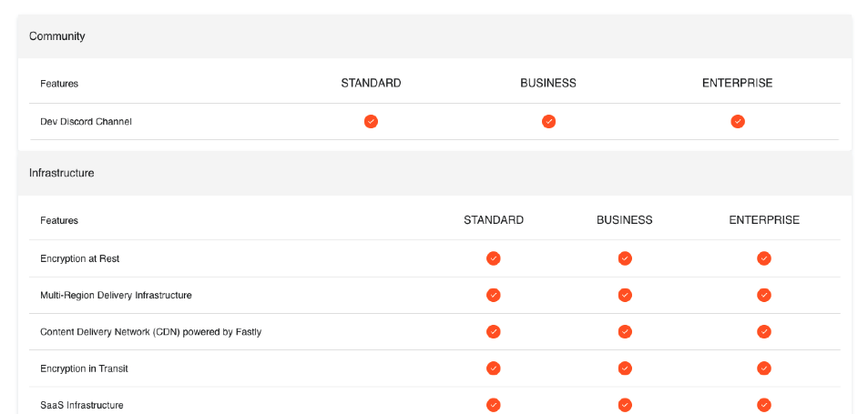Click ENTERPRISE column heading in Community table

tap(738, 84)
